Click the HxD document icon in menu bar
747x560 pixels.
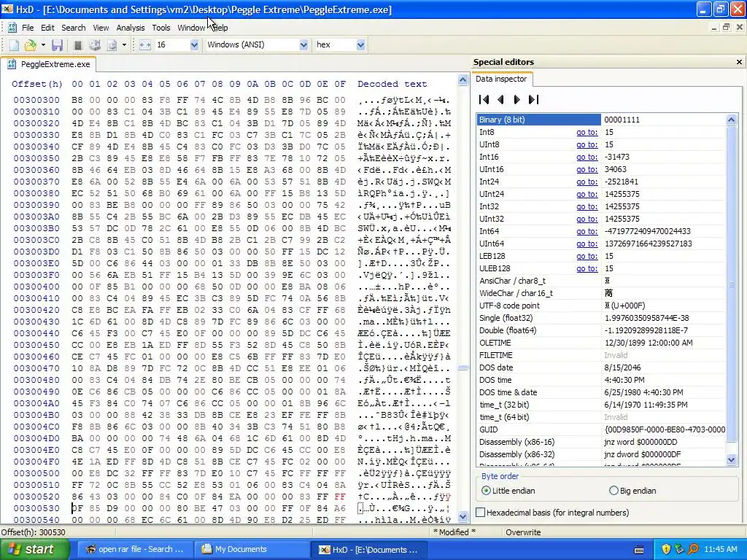pyautogui.click(x=12, y=28)
